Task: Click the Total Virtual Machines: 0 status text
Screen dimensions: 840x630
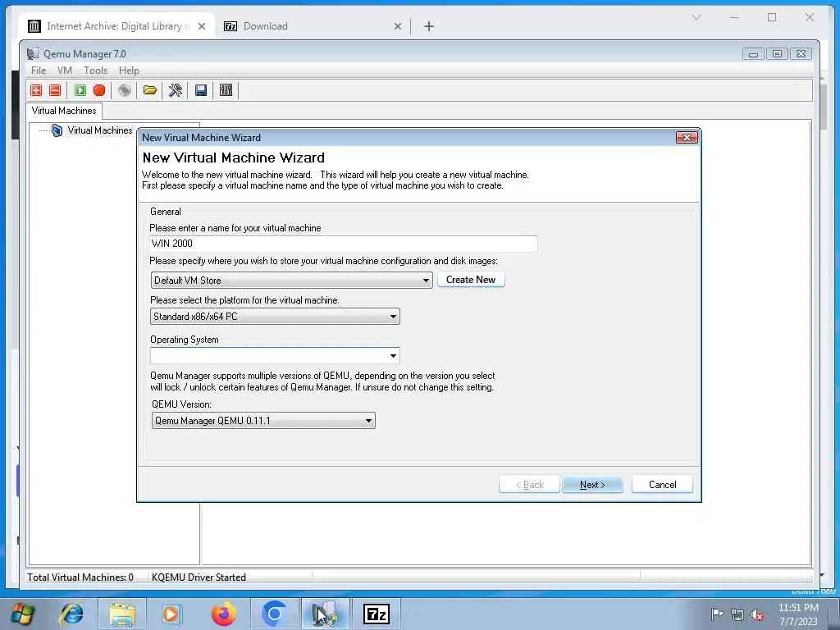Action: [x=80, y=577]
